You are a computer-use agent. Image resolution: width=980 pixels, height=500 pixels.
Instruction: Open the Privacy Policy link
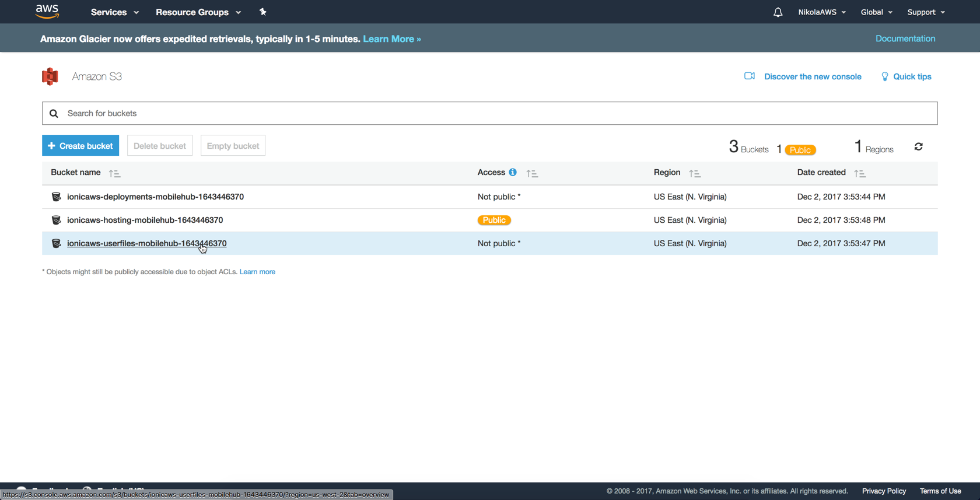[x=884, y=491]
